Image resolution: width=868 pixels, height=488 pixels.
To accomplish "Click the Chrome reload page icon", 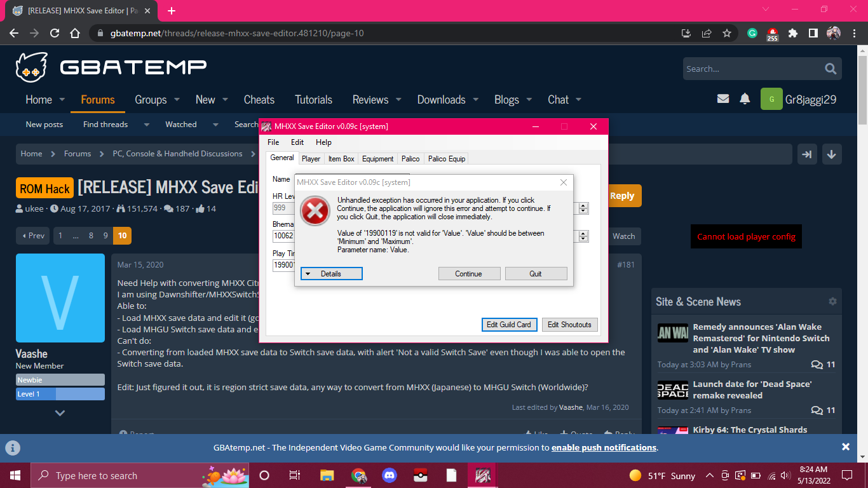I will point(55,33).
